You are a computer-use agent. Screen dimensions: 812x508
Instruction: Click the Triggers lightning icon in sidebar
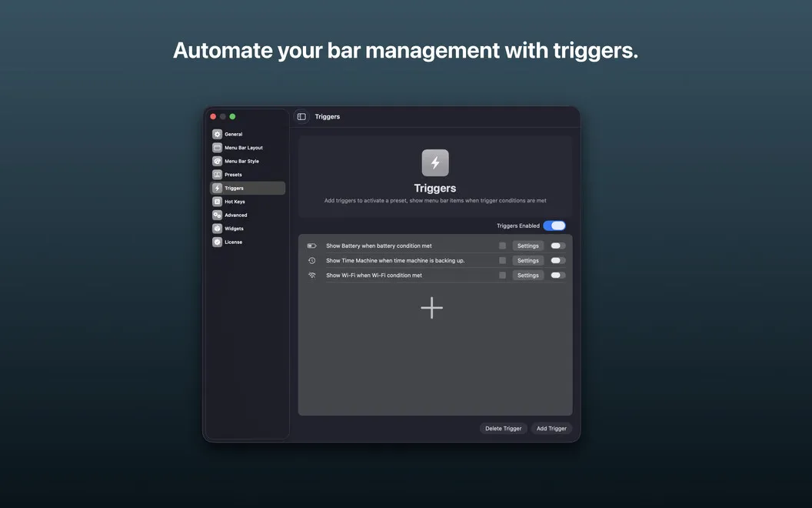217,188
